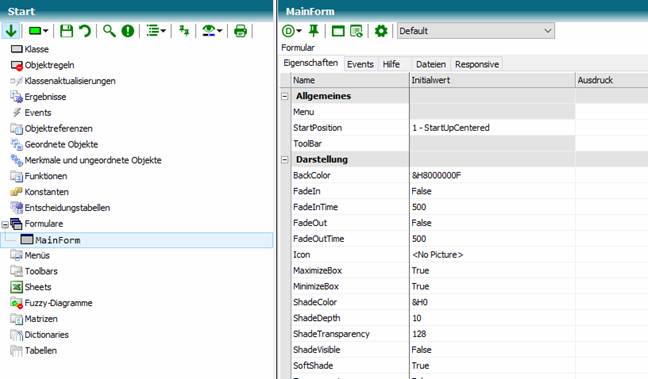Click the empty Menu initial value field
Screen dimensions: 648x379
click(492, 112)
